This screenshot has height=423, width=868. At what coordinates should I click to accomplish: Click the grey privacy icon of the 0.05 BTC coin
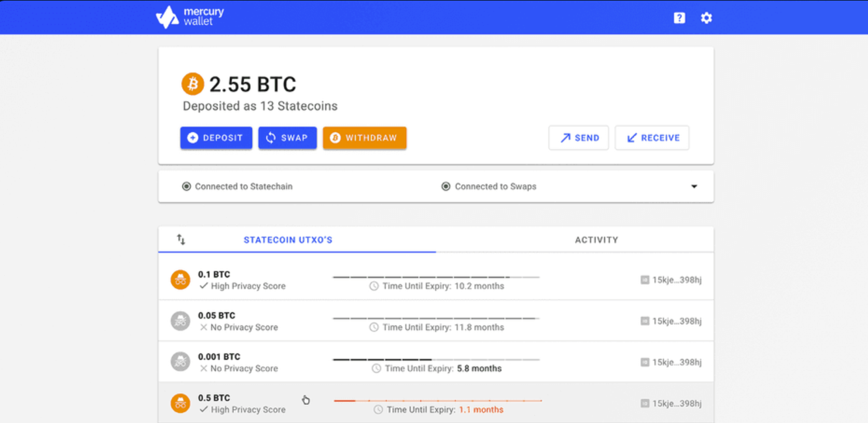point(180,321)
